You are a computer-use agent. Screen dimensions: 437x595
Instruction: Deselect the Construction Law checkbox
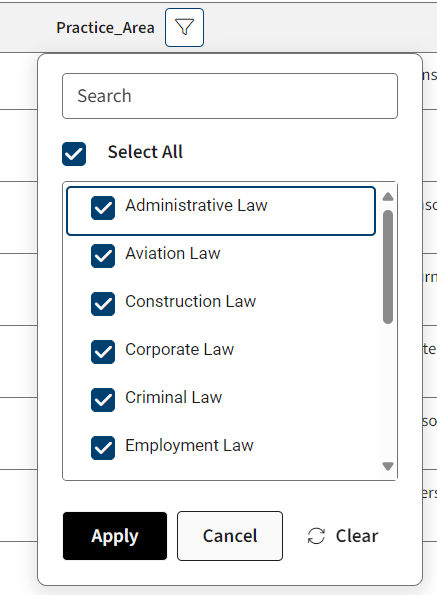click(103, 304)
